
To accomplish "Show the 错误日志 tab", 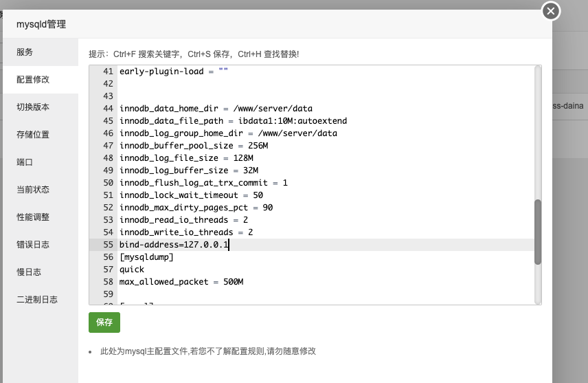I will [41, 244].
